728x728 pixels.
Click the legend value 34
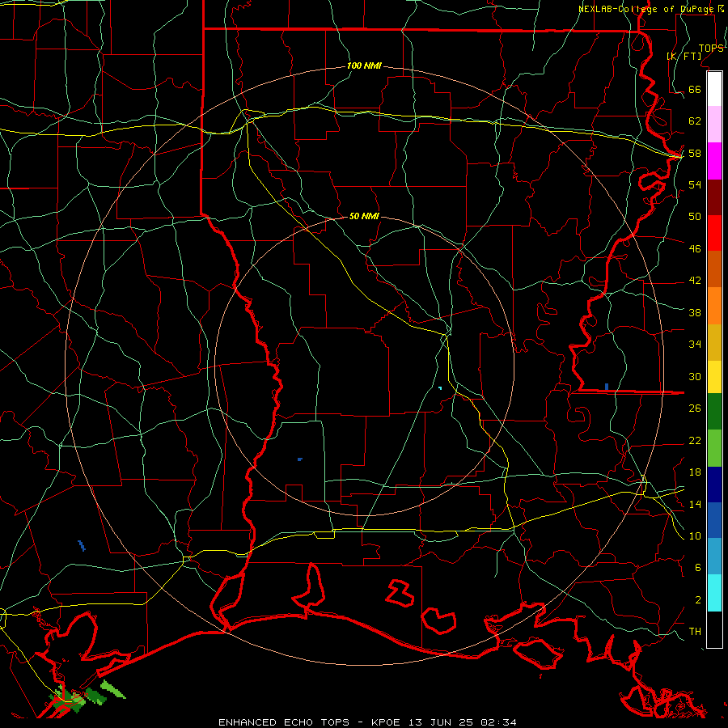pos(695,344)
